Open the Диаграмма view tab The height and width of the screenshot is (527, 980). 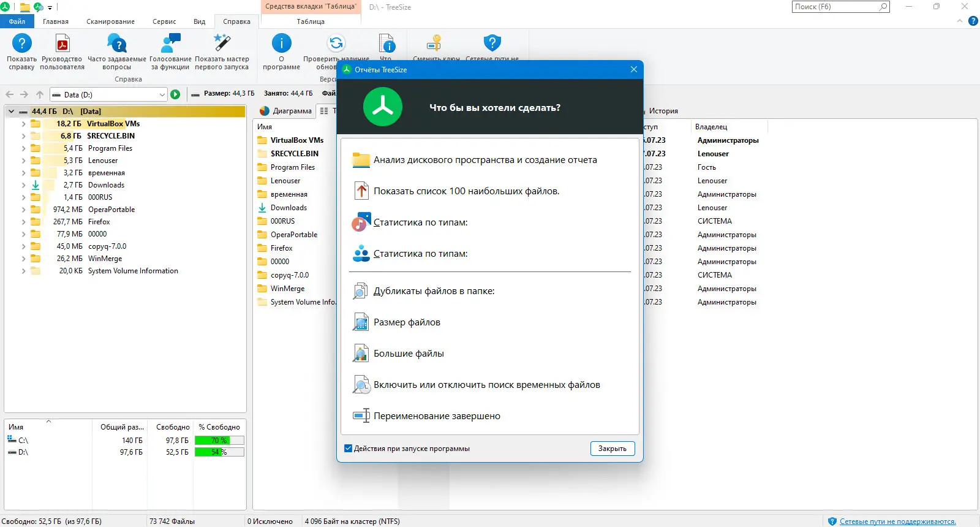coord(286,111)
